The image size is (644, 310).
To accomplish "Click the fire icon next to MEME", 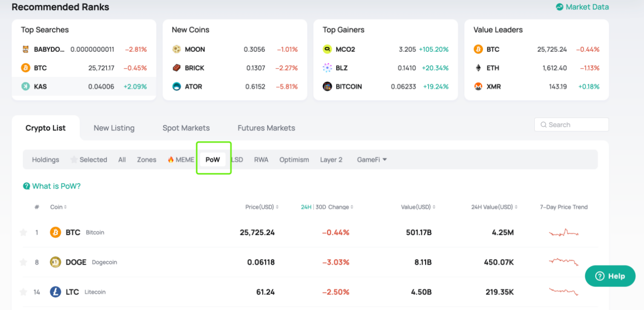I will (x=171, y=160).
